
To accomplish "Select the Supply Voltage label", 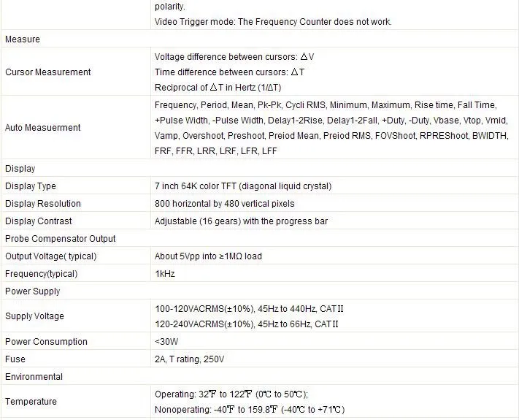I will point(34,316).
